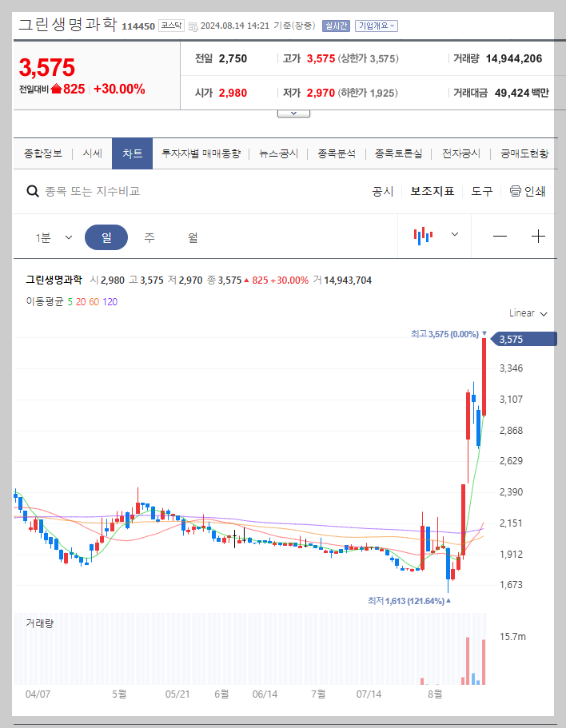
Task: Click the stock comparison search input field
Action: pos(120,191)
